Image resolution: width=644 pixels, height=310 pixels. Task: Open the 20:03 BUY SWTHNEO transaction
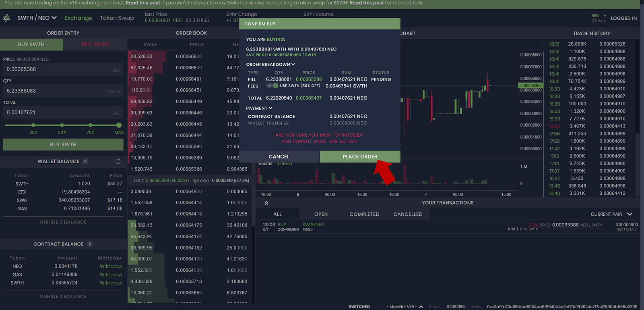tap(448, 227)
